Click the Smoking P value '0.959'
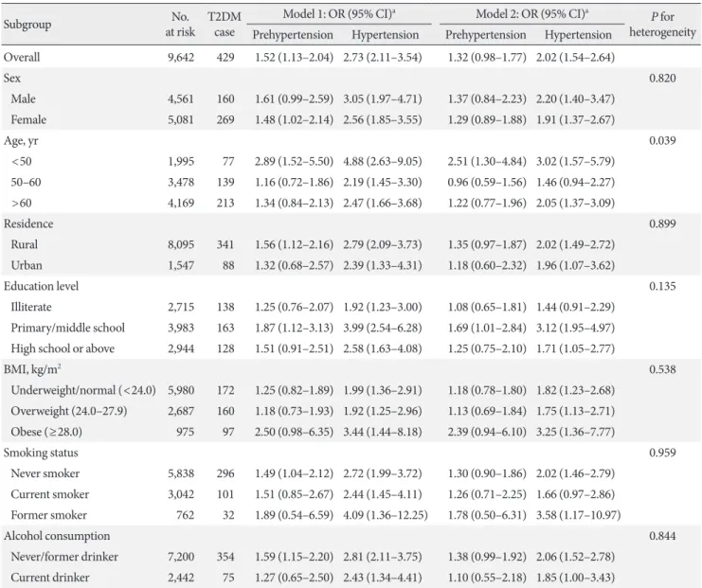This screenshot has height=588, width=702. coord(662,453)
